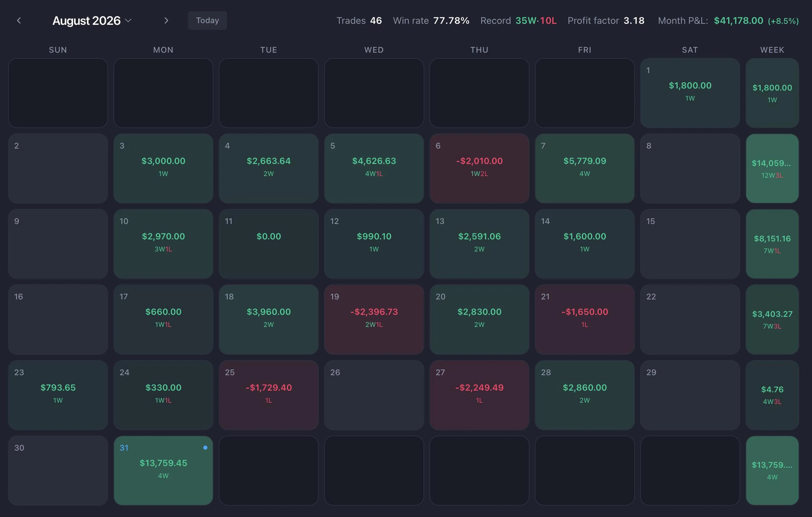Open day 28 showing $2,860.00

pos(585,395)
